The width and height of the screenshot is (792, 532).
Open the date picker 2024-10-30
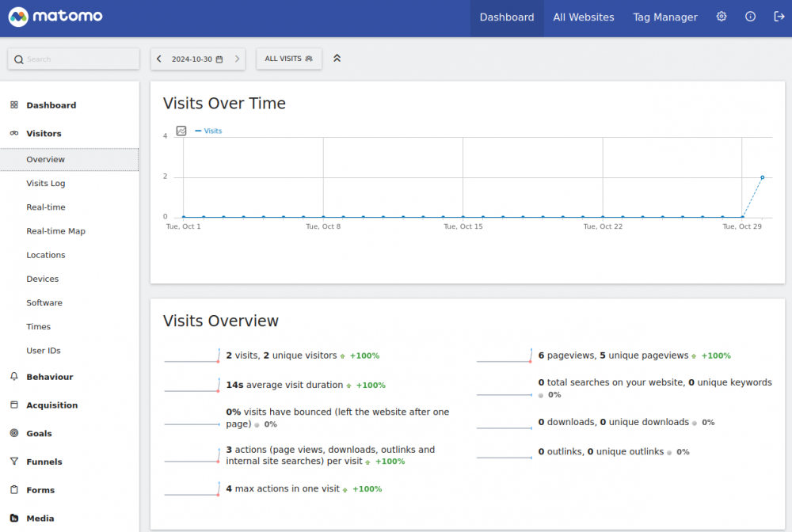[196, 59]
